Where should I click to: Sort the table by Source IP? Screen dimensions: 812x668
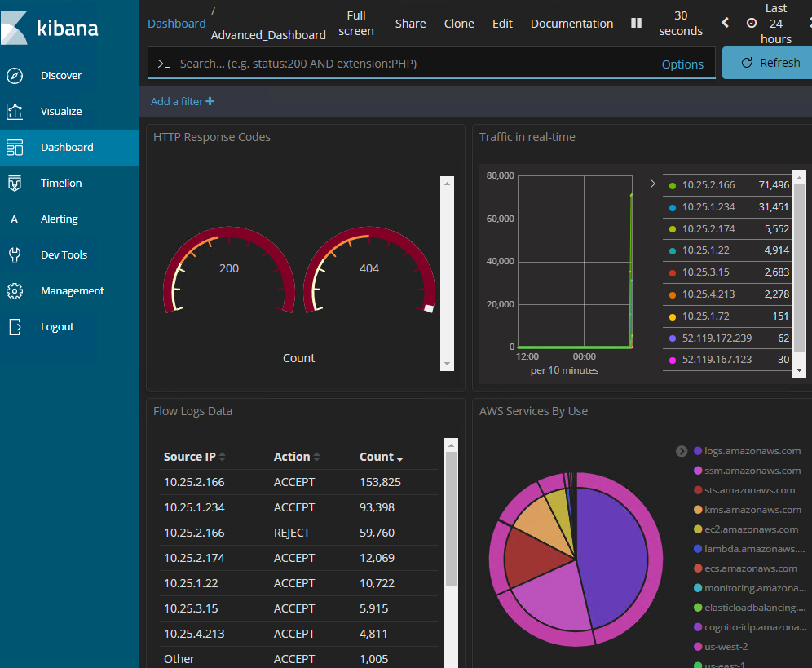coord(194,457)
